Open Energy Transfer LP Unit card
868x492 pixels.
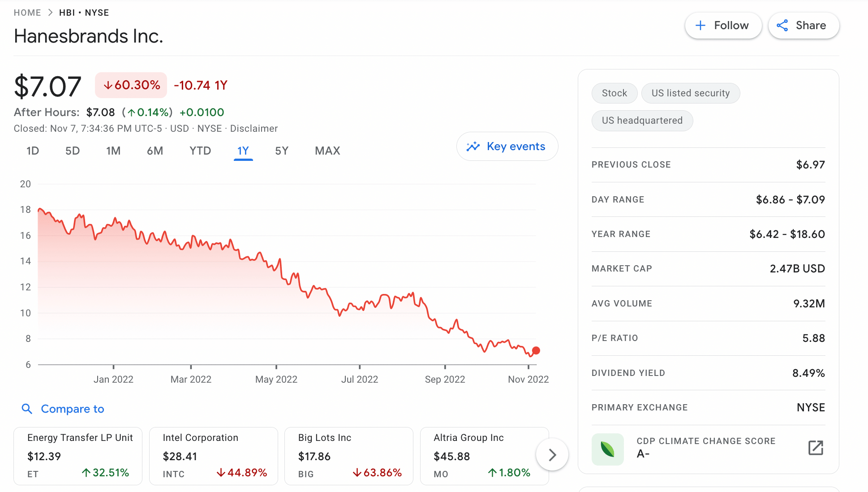[78, 456]
